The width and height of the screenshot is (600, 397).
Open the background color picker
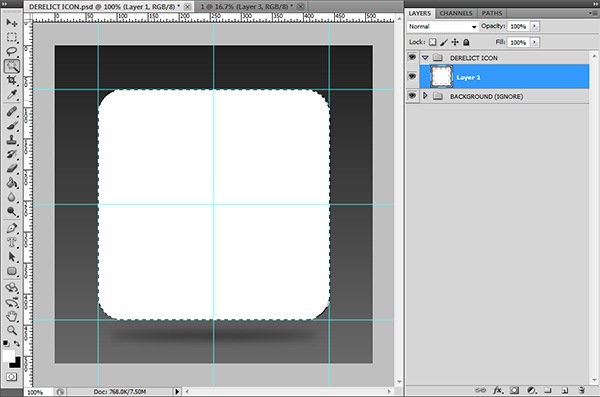pos(16,363)
